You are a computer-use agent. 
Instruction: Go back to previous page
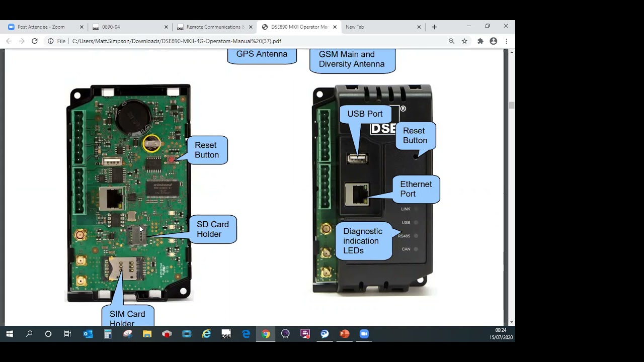pyautogui.click(x=9, y=41)
